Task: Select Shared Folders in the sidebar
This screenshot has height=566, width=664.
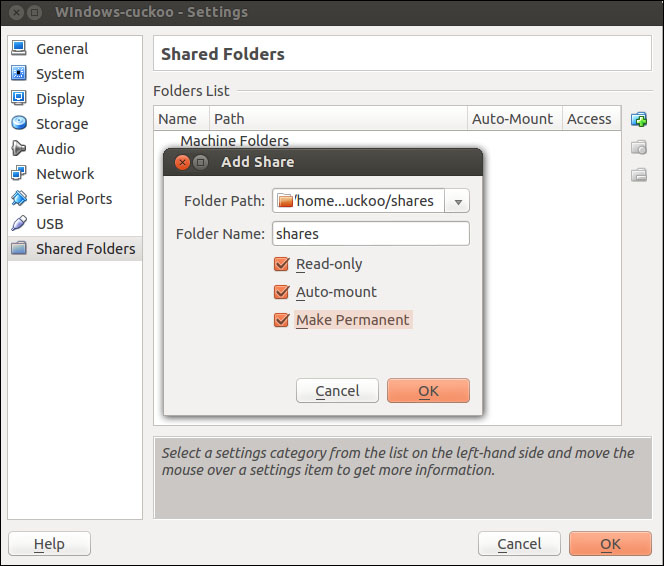Action: coord(75,248)
